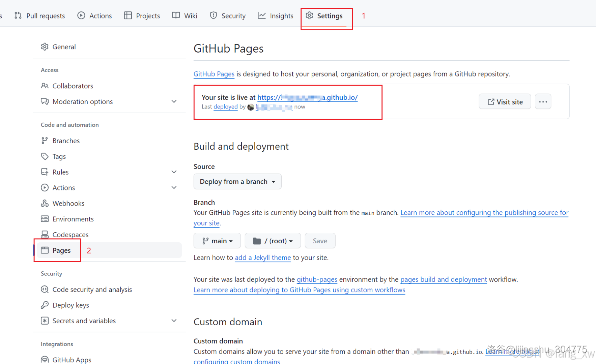The width and height of the screenshot is (596, 364).
Task: Open the github-pages environment link
Action: (x=317, y=279)
